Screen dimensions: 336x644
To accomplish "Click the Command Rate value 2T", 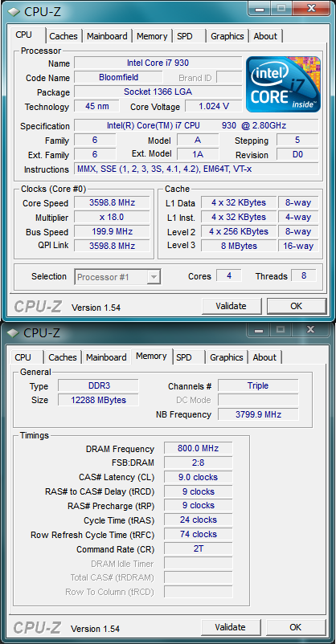I will [199, 548].
